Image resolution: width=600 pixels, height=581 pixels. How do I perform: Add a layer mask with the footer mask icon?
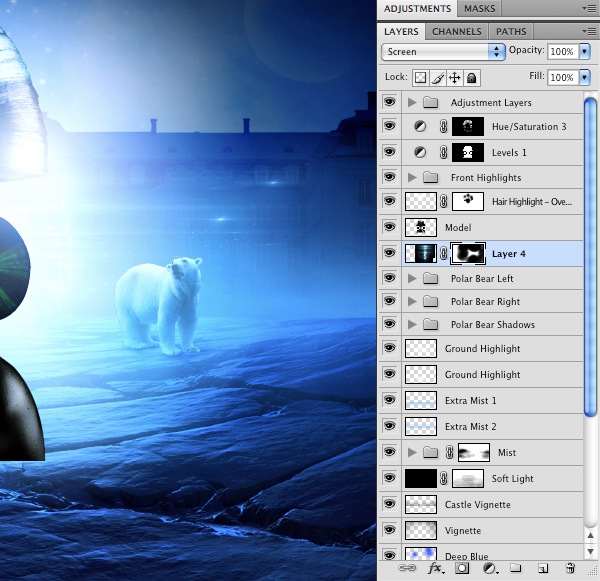[x=462, y=568]
